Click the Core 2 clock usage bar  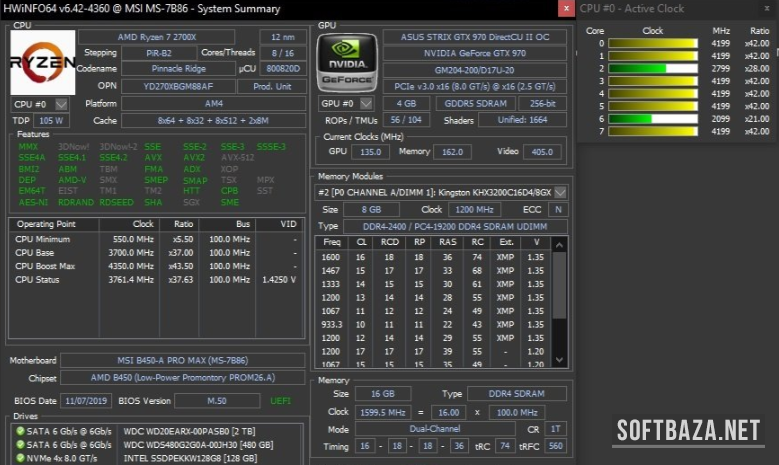pos(653,68)
